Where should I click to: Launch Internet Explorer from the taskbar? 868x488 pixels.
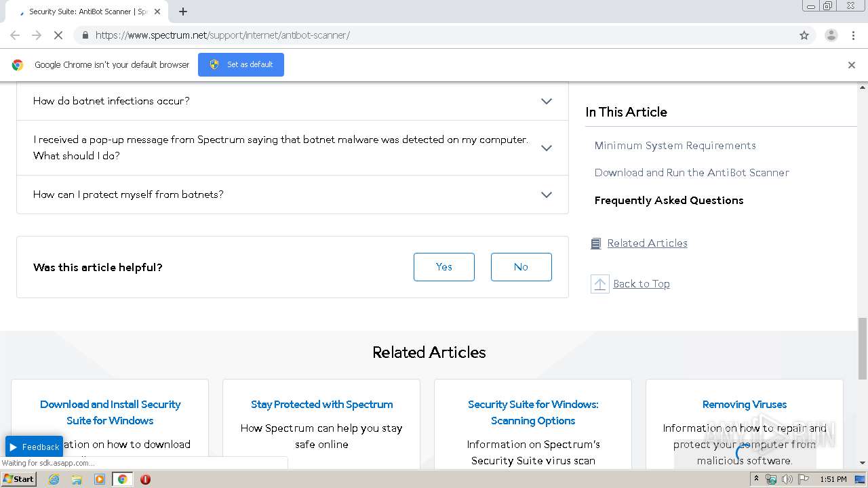coord(54,479)
